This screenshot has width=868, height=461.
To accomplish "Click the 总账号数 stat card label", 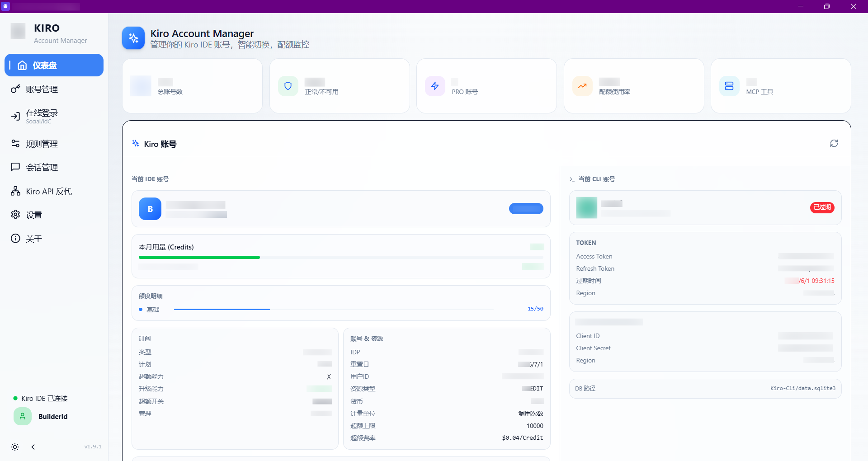I will click(x=170, y=92).
